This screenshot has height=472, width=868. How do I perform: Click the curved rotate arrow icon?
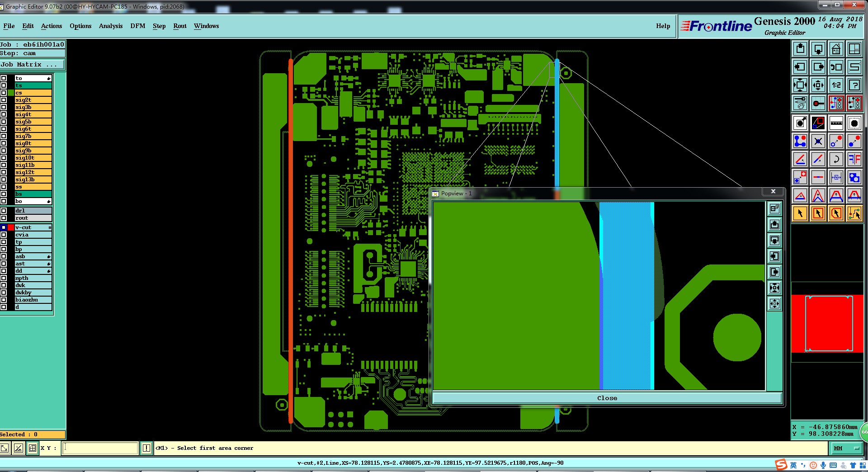836,159
